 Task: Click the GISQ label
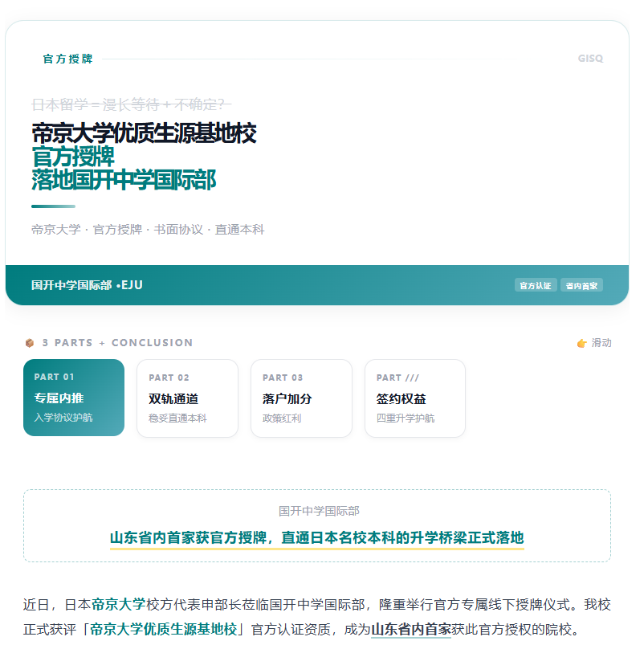(x=590, y=59)
